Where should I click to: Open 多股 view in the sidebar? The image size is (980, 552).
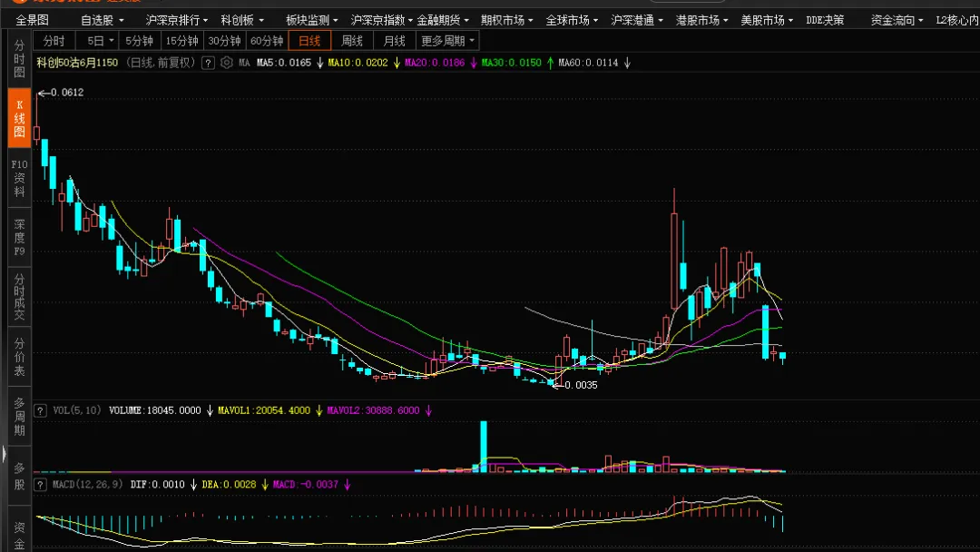pos(19,476)
